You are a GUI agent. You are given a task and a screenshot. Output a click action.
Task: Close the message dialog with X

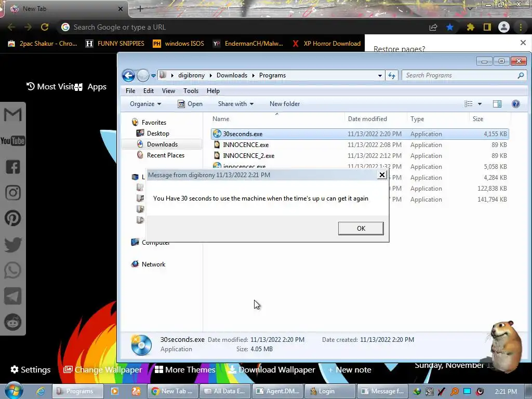pyautogui.click(x=382, y=175)
